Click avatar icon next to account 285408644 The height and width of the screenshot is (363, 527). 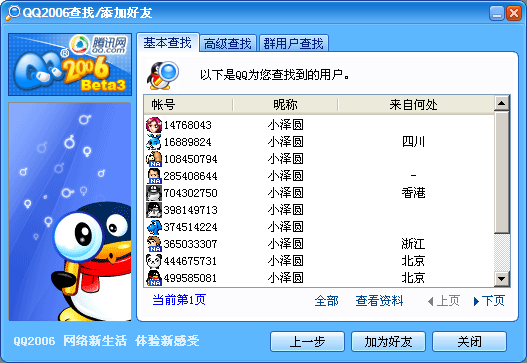[x=154, y=176]
